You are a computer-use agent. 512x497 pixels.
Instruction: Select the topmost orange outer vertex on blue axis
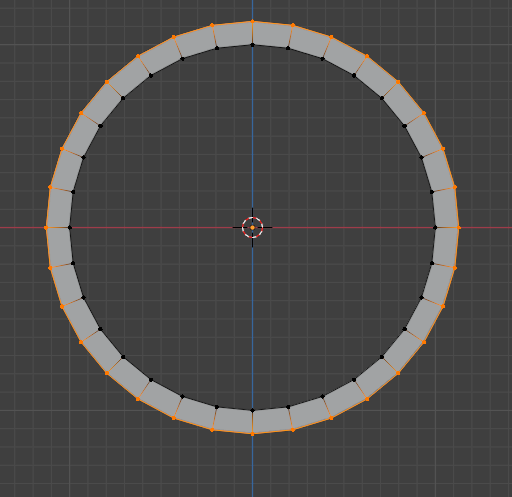(252, 21)
